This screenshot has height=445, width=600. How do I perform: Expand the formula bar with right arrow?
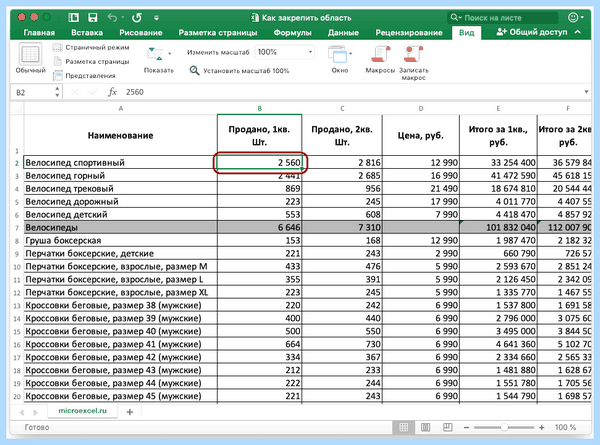pos(586,92)
